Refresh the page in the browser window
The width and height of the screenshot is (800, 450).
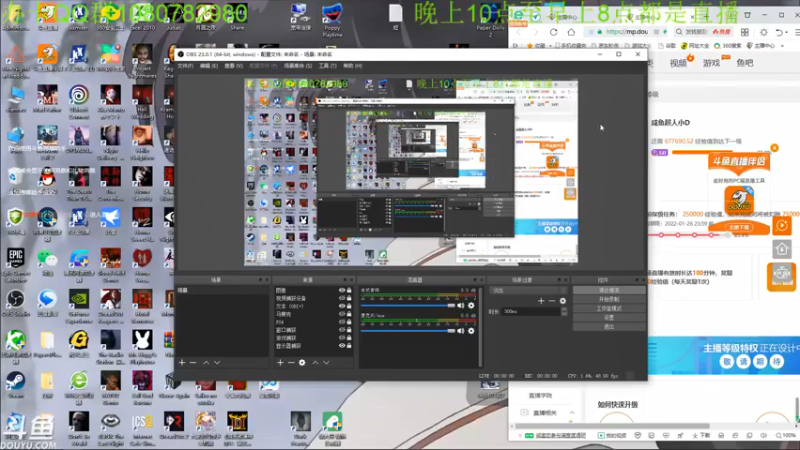pos(554,32)
